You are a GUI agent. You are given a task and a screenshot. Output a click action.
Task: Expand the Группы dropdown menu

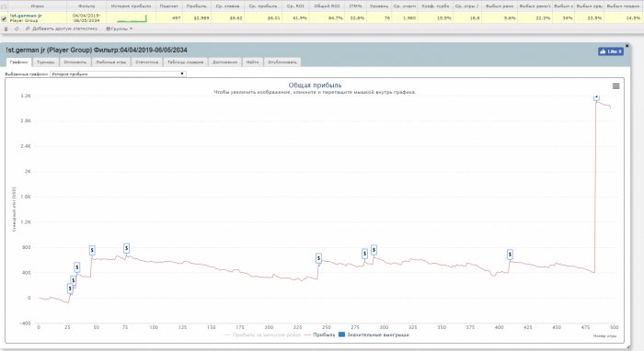click(x=120, y=29)
